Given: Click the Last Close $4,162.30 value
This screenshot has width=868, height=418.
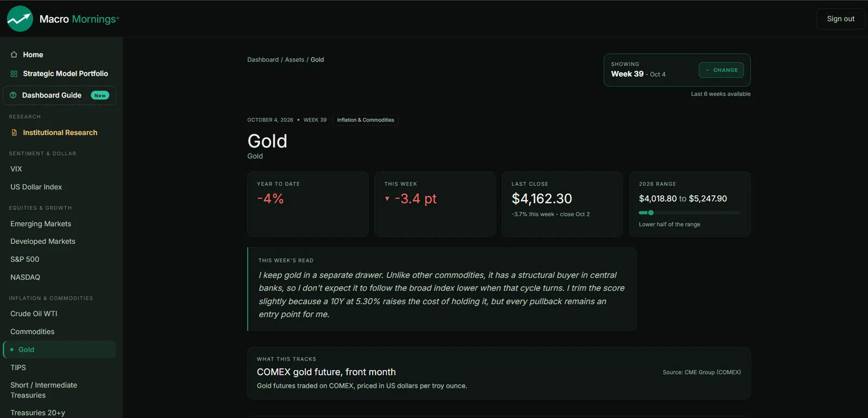Looking at the screenshot, I should pos(542,199).
